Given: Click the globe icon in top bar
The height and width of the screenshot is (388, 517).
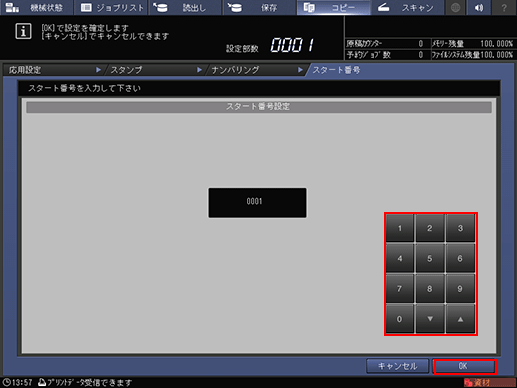Looking at the screenshot, I should 456,7.
